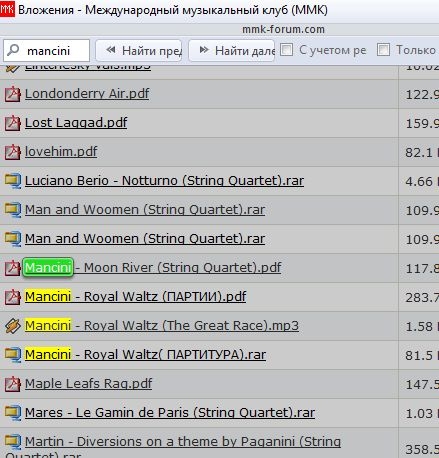439x458 pixels.
Task: Click the PDF icon beside Londonderry Air
Action: pos(13,94)
